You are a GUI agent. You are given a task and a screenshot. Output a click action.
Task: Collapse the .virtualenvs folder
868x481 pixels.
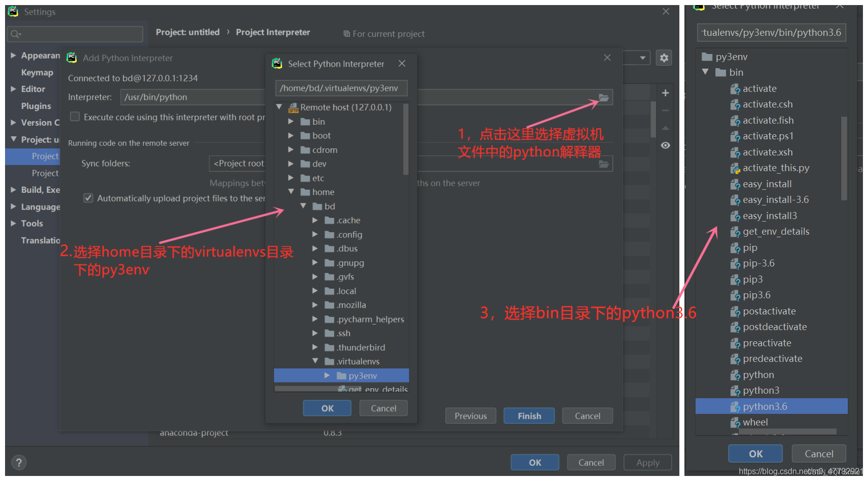click(x=315, y=361)
